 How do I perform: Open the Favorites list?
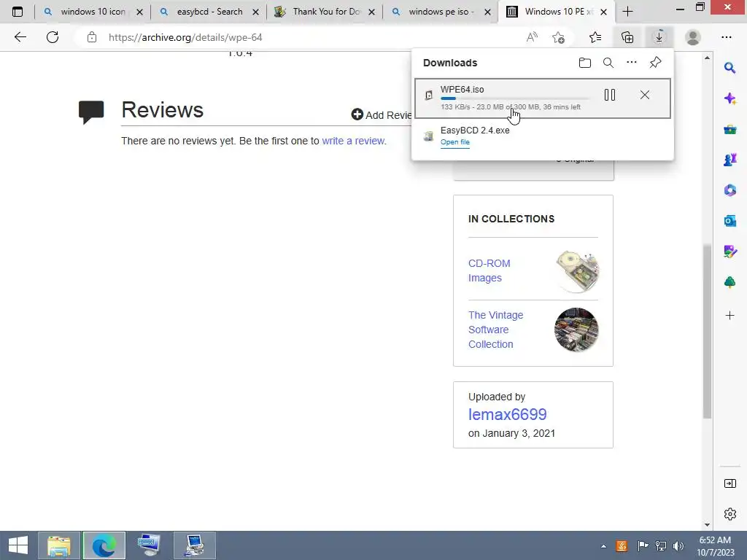[595, 37]
